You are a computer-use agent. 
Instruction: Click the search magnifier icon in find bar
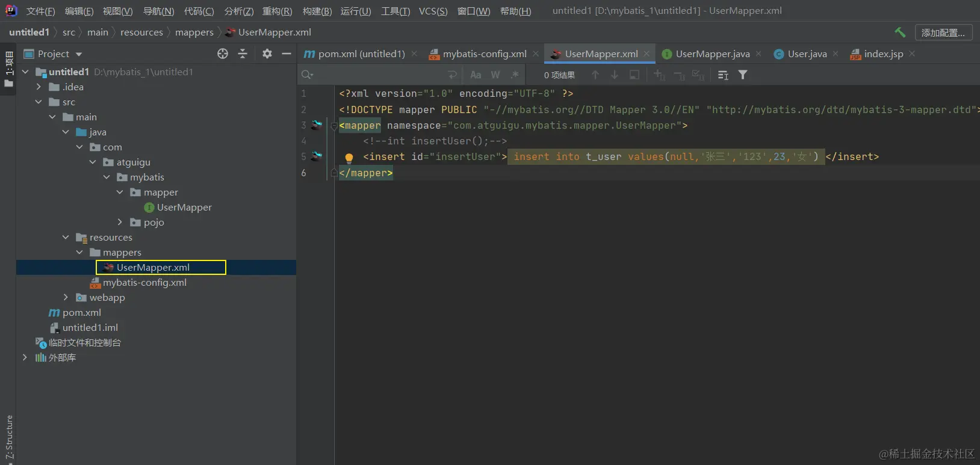pos(308,75)
